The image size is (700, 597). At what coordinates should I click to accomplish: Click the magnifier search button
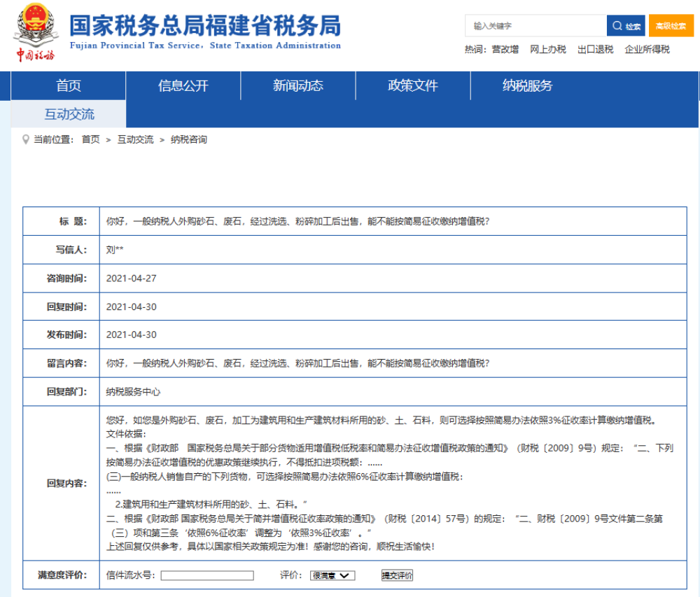(626, 26)
